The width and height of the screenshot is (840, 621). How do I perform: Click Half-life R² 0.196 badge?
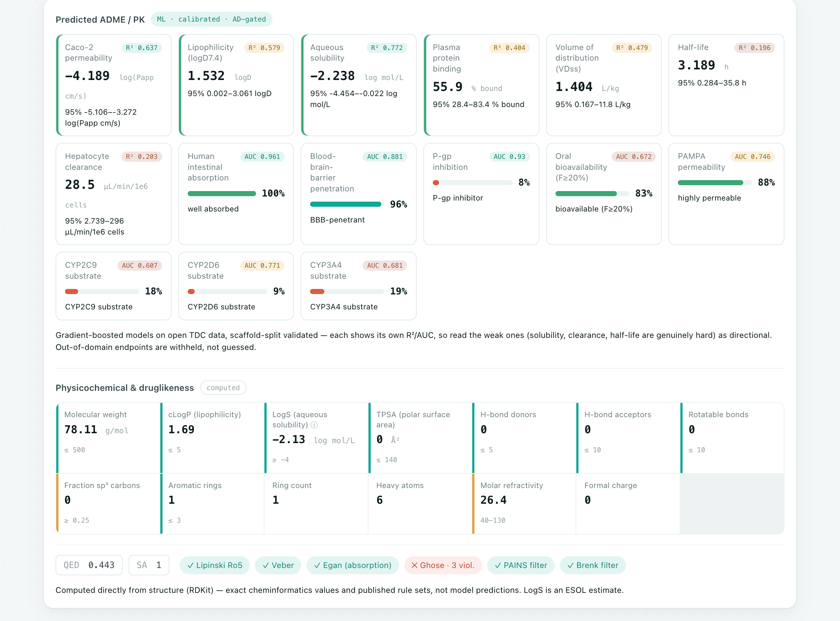pyautogui.click(x=755, y=48)
